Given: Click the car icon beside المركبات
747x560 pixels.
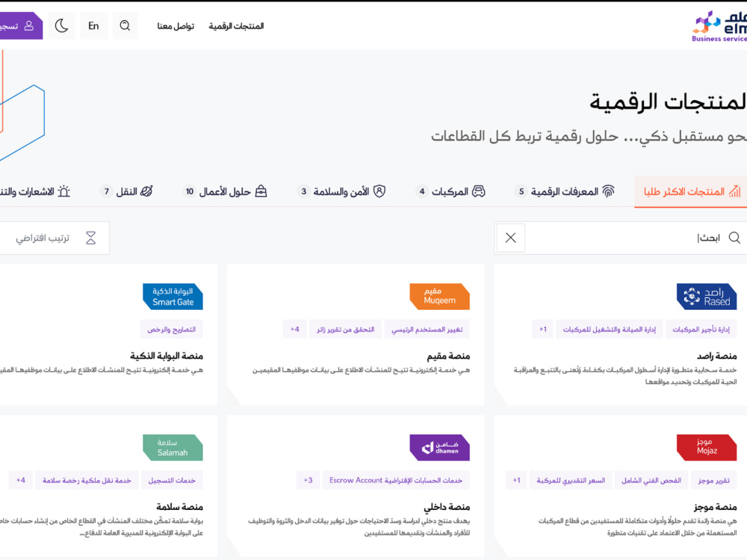Looking at the screenshot, I should click(478, 191).
